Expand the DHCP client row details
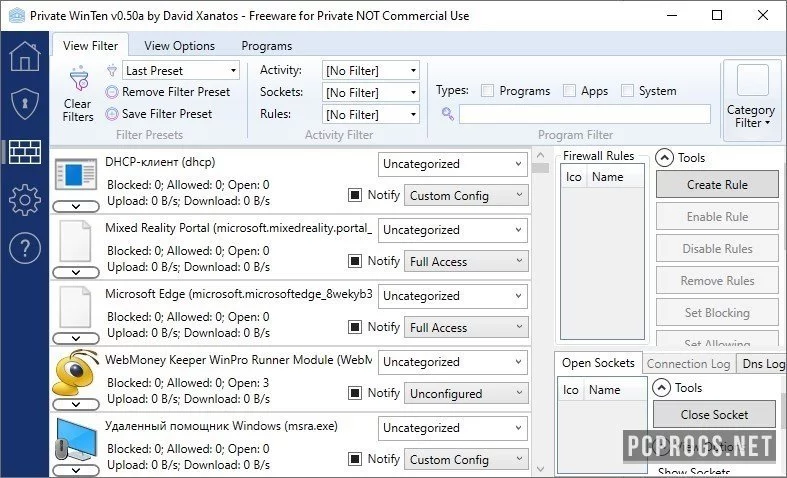This screenshot has height=478, width=787. (76, 206)
